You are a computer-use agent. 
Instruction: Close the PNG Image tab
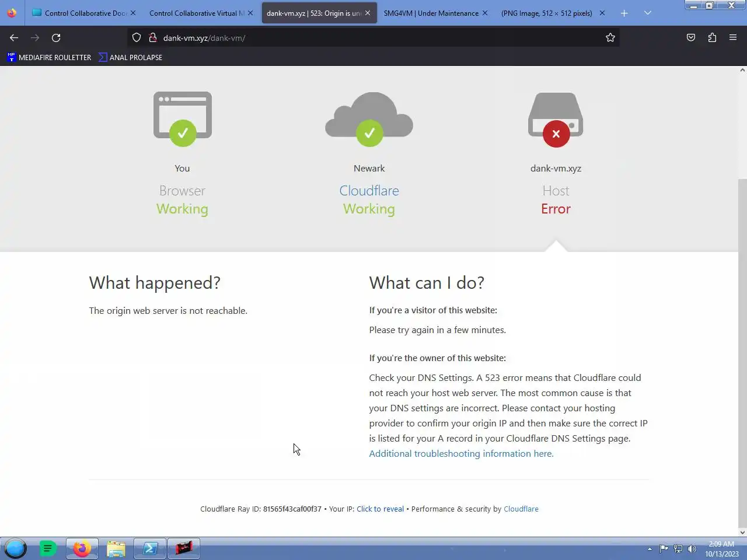[x=602, y=13]
